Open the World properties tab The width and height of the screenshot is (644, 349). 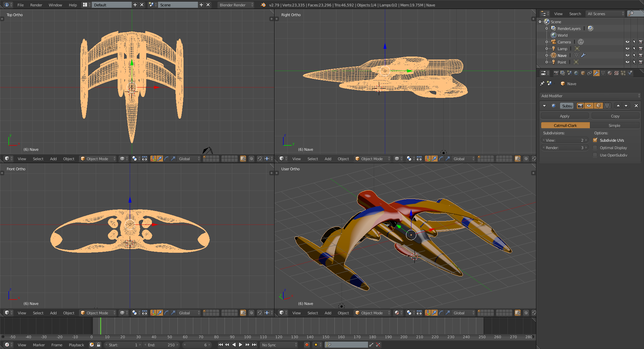(x=576, y=73)
